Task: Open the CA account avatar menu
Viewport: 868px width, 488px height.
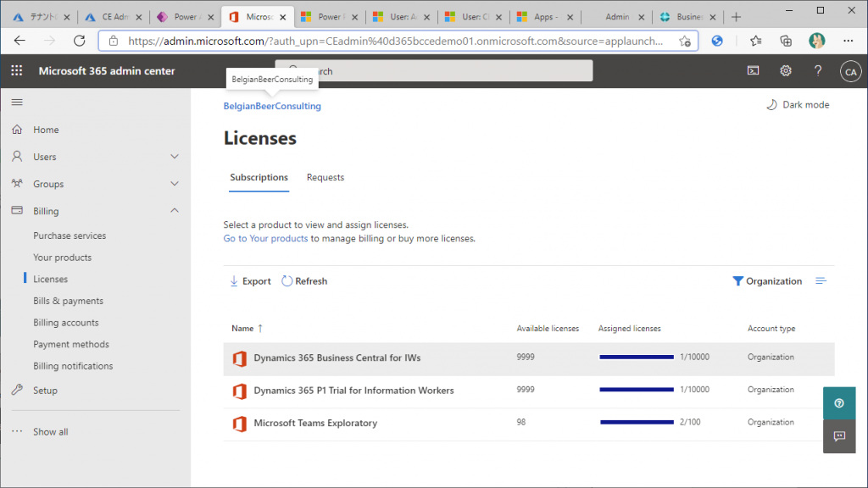Action: coord(850,71)
